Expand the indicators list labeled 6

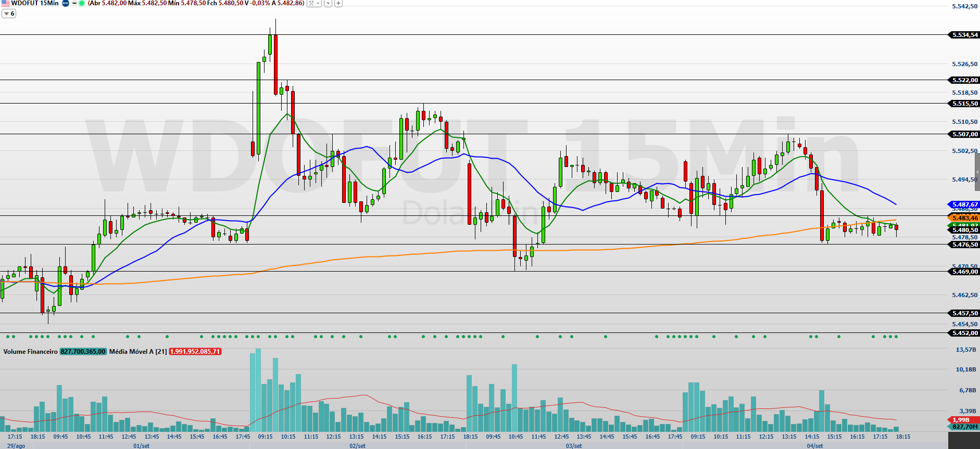(9, 14)
